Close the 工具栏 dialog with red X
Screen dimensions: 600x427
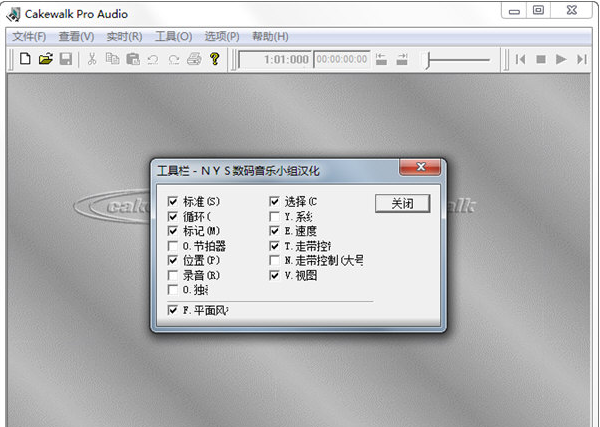(x=420, y=167)
